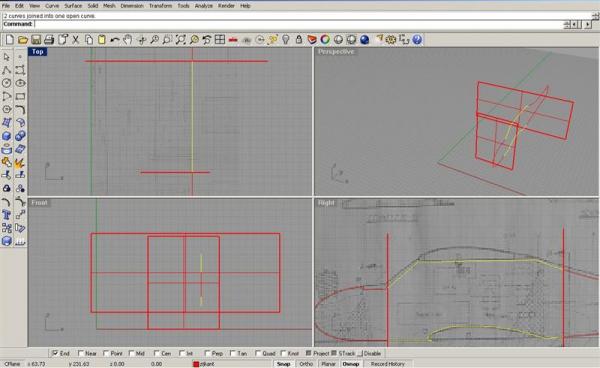Open a file using the folder icon
Screen dimensions: 600x368
coord(23,39)
